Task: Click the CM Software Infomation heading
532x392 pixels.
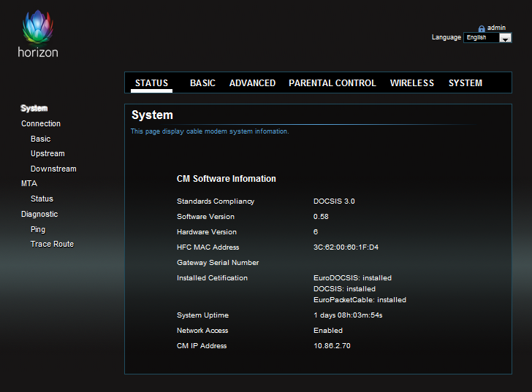Action: click(x=226, y=179)
